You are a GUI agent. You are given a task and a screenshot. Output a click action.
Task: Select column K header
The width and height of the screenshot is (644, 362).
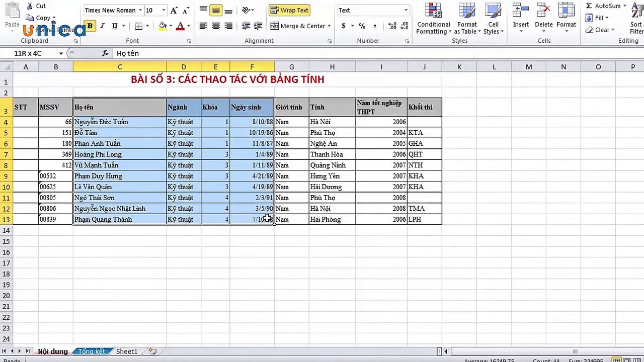click(x=459, y=67)
